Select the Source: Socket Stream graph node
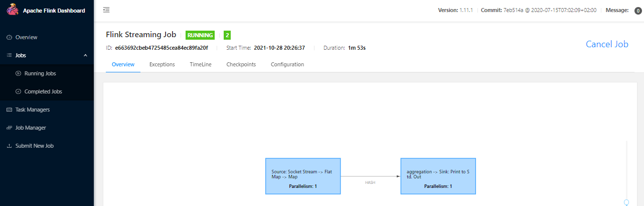 pyautogui.click(x=303, y=176)
